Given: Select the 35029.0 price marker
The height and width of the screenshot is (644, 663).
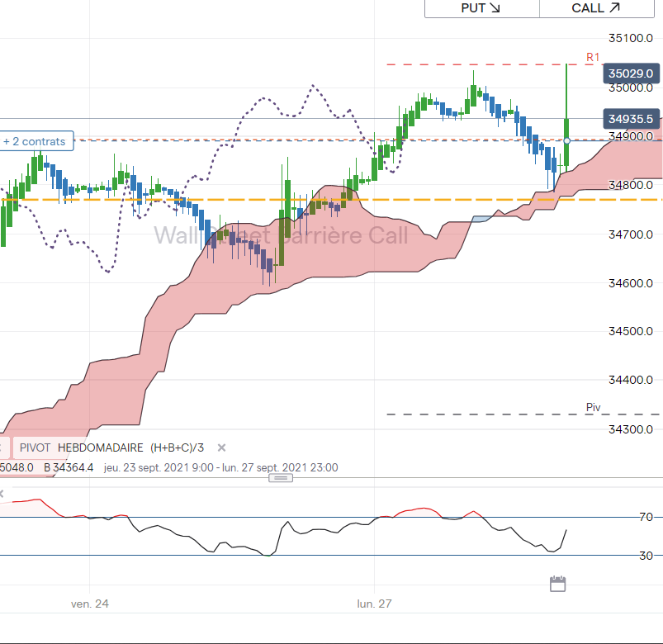Looking at the screenshot, I should tap(631, 73).
